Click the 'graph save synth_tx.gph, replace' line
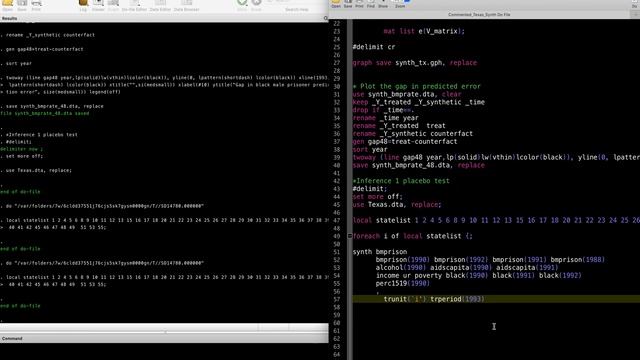 [415, 63]
